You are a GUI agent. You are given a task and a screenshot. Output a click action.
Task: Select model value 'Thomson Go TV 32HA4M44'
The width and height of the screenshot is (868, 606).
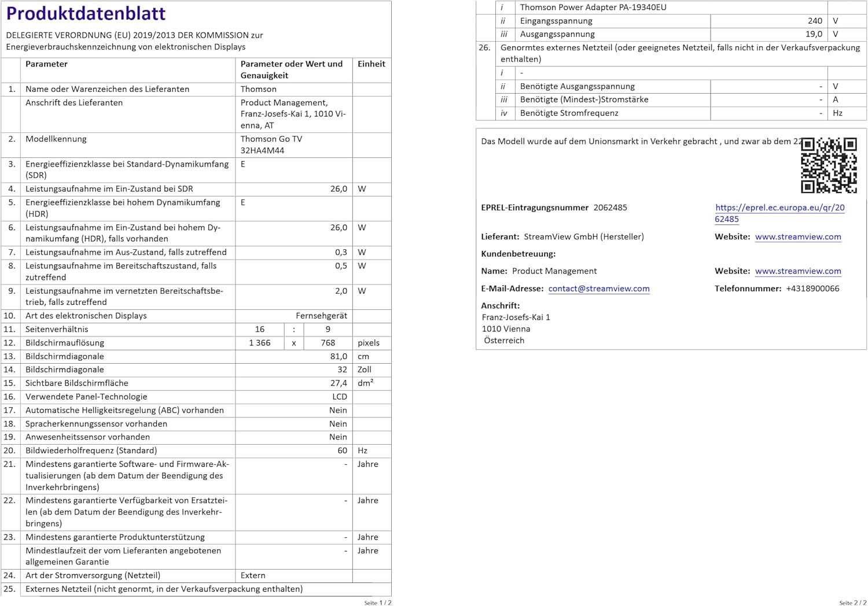pyautogui.click(x=271, y=145)
